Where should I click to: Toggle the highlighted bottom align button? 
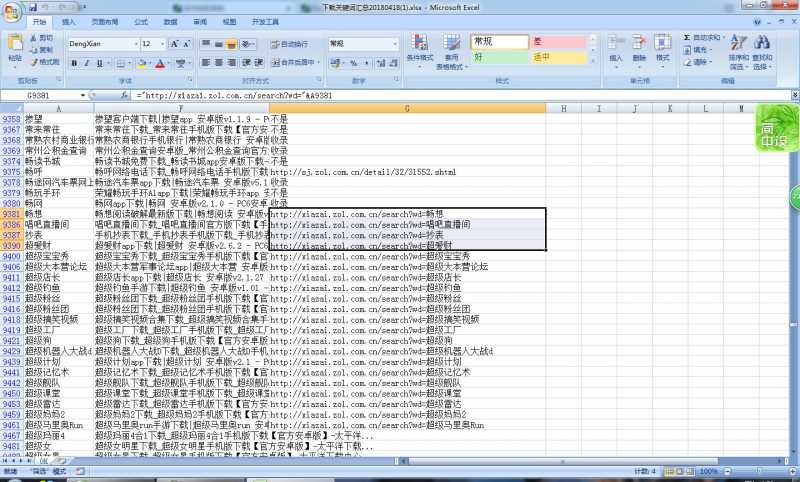coord(231,44)
